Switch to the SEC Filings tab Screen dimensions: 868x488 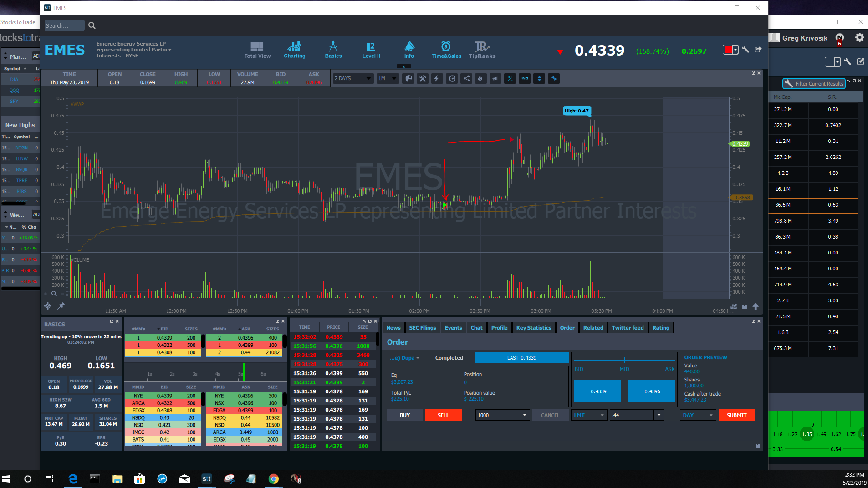[x=423, y=328]
